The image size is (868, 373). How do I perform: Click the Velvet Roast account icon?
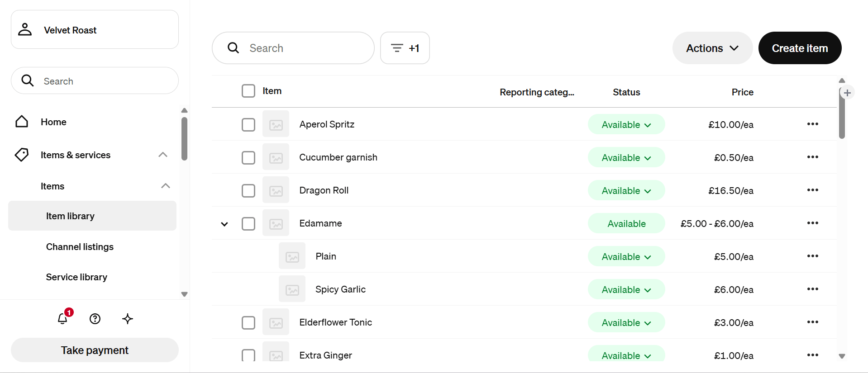[x=25, y=30]
